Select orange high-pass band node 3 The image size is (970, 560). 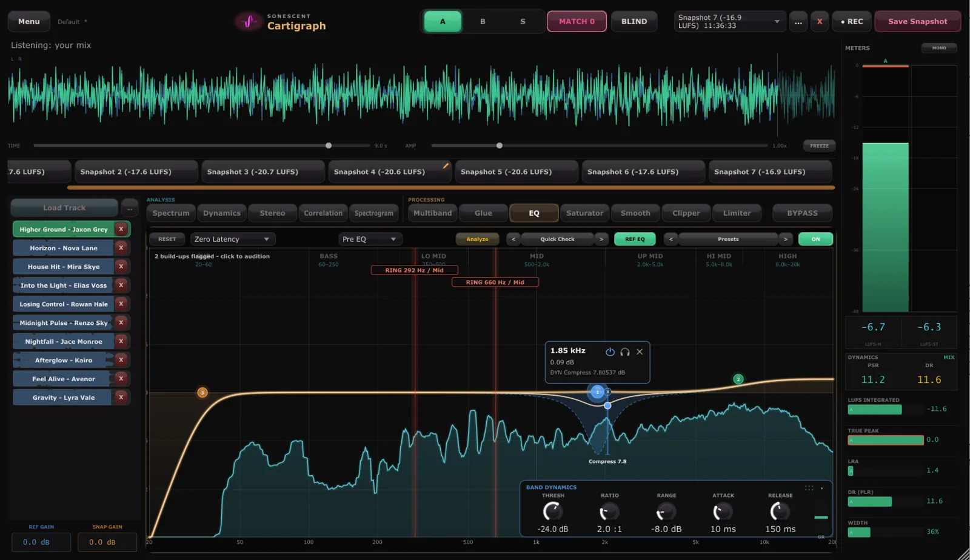point(202,392)
